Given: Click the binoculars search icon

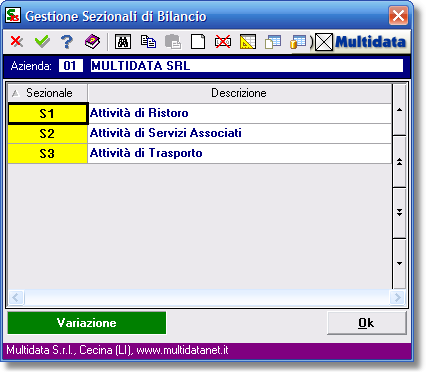Looking at the screenshot, I should pyautogui.click(x=123, y=42).
